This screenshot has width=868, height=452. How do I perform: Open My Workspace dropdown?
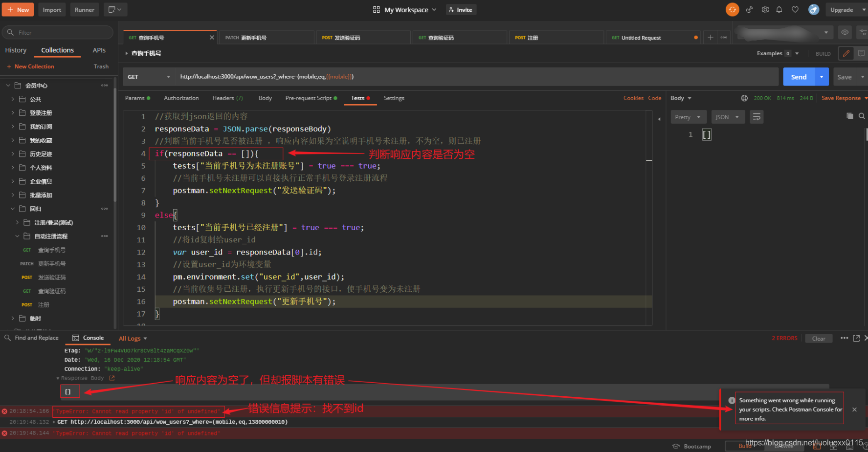coord(404,10)
